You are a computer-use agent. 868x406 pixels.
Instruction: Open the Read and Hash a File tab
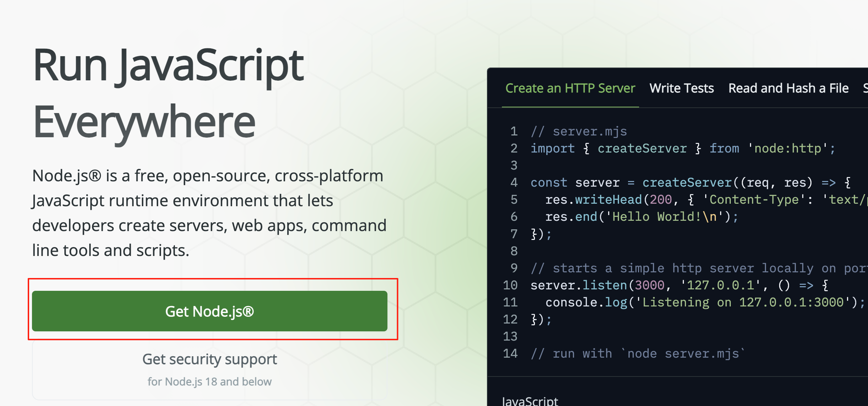tap(788, 88)
